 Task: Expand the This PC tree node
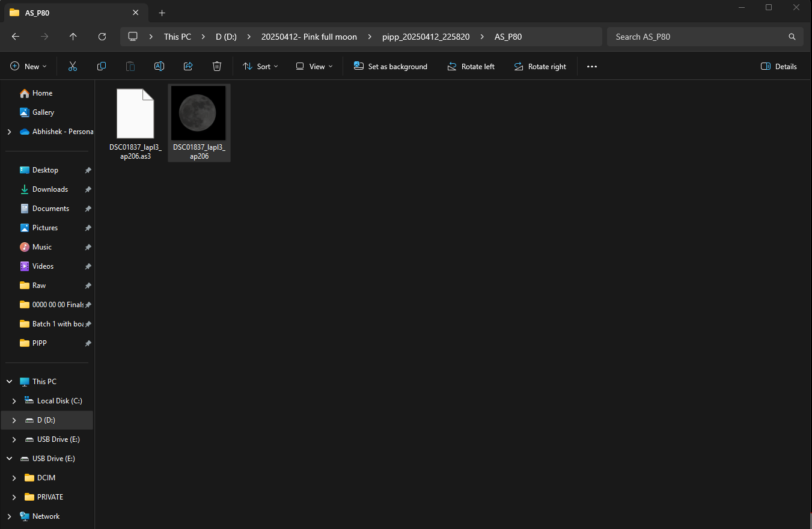[8, 381]
